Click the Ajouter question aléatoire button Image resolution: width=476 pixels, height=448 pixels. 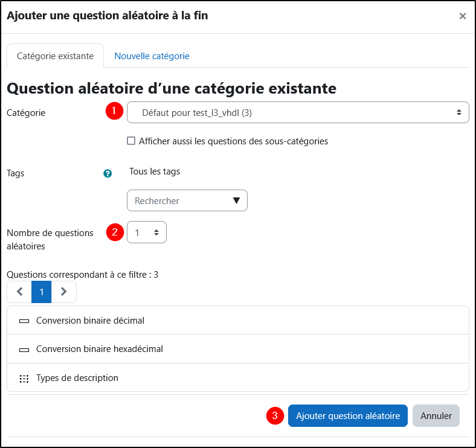tap(347, 416)
